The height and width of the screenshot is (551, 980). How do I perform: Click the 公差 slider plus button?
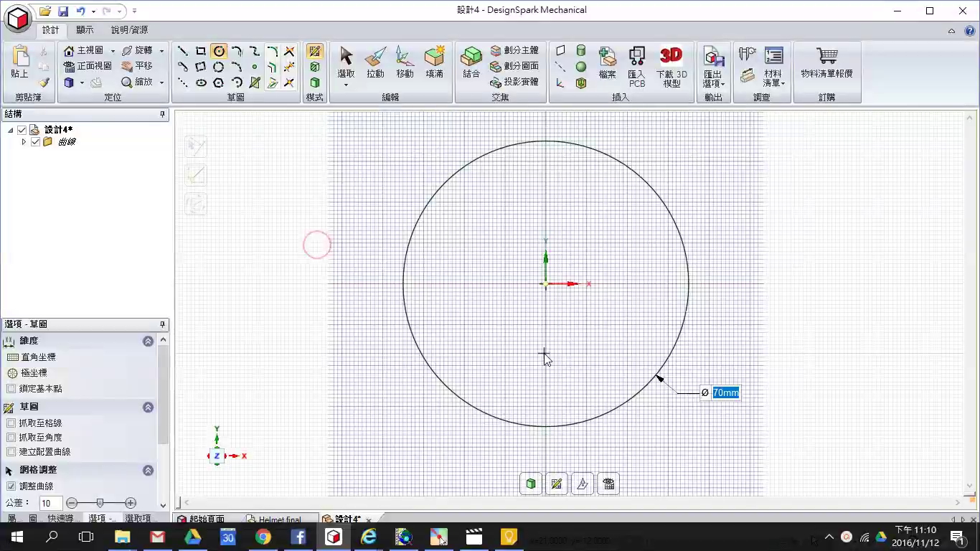click(130, 503)
